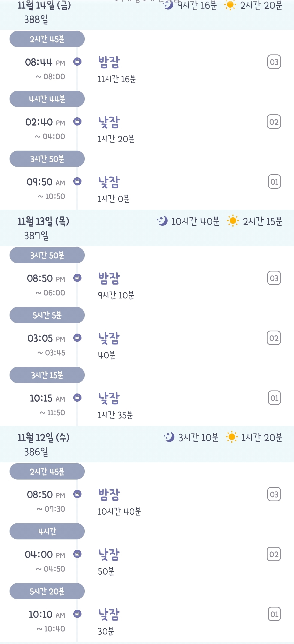Tap the moon icon in the 11월 13일 header

pos(162,221)
